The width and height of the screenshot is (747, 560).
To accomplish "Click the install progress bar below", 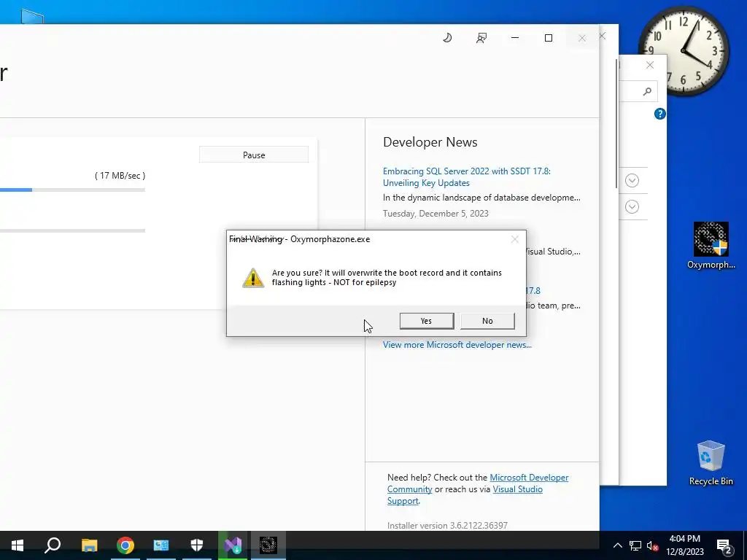I will (x=72, y=230).
